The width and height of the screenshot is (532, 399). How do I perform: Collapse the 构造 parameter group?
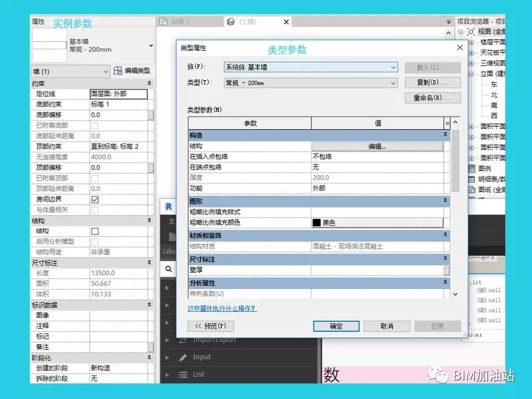coord(445,135)
